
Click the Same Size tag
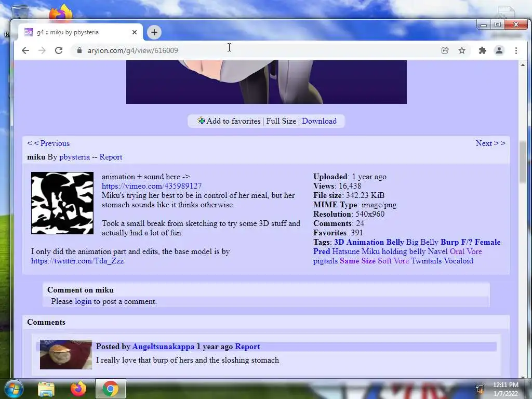357,261
